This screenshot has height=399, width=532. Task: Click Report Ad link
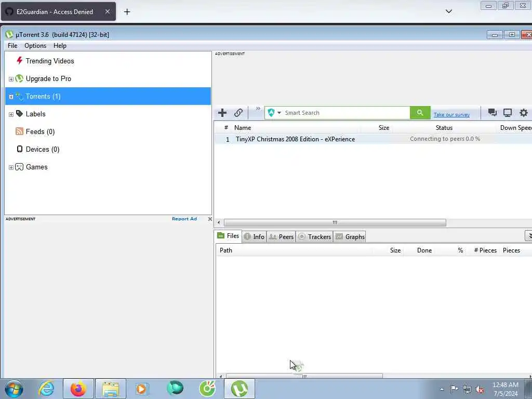(x=184, y=219)
